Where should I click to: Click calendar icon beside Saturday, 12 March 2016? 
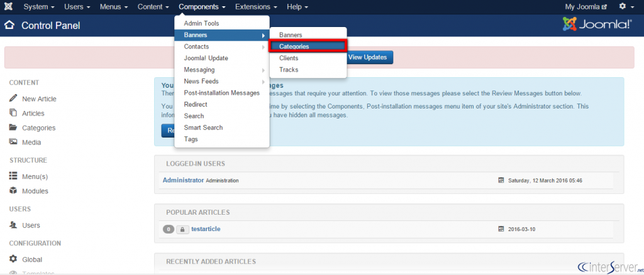click(x=501, y=180)
